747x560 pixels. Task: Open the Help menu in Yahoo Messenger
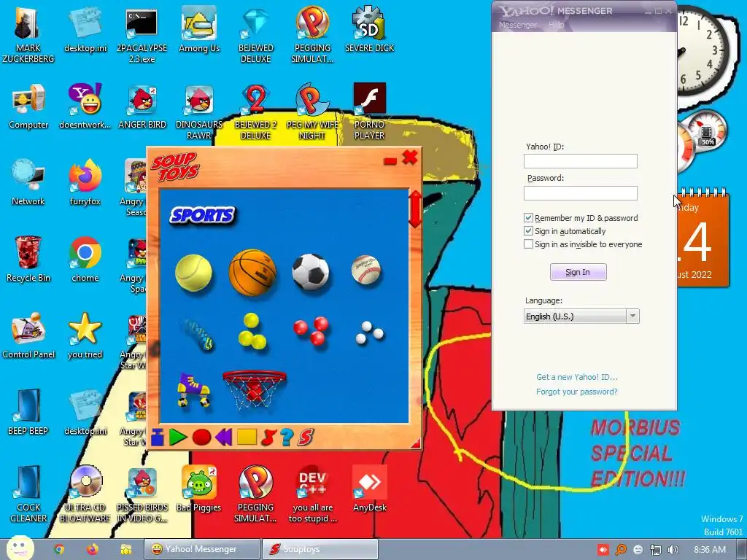(x=556, y=25)
